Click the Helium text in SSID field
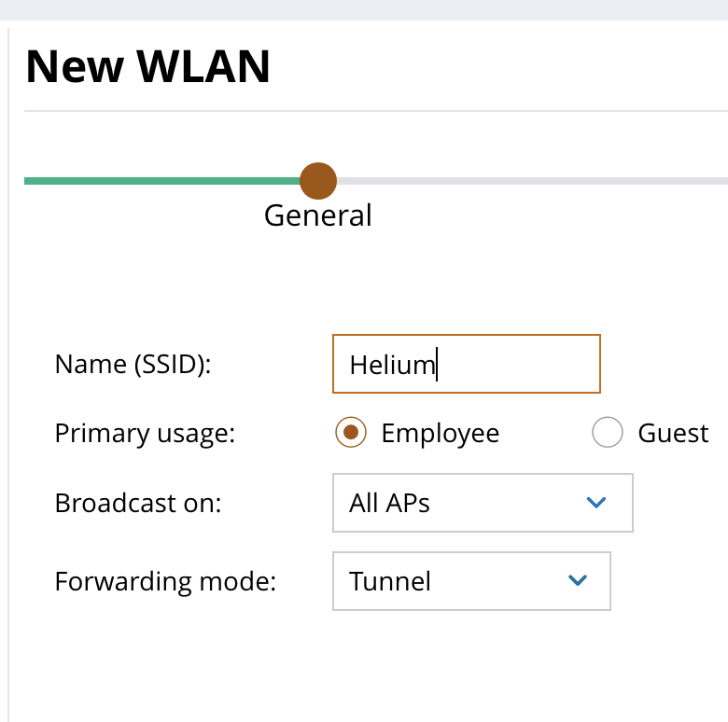Image resolution: width=728 pixels, height=722 pixels. click(392, 365)
